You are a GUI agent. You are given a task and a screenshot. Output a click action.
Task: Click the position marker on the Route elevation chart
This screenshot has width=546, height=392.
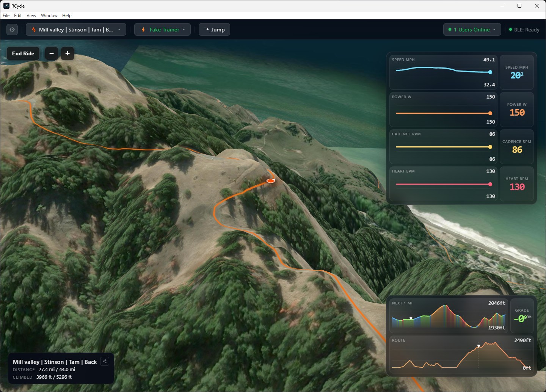(479, 346)
